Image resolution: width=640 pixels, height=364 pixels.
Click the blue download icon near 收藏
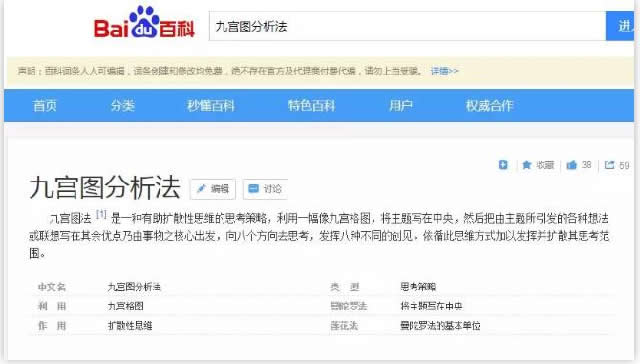coord(503,164)
